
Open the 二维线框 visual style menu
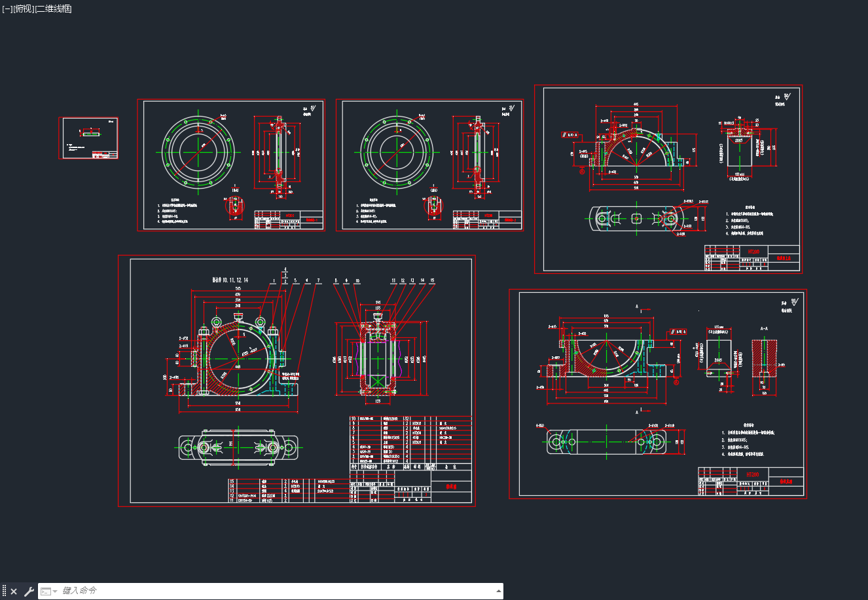point(53,9)
